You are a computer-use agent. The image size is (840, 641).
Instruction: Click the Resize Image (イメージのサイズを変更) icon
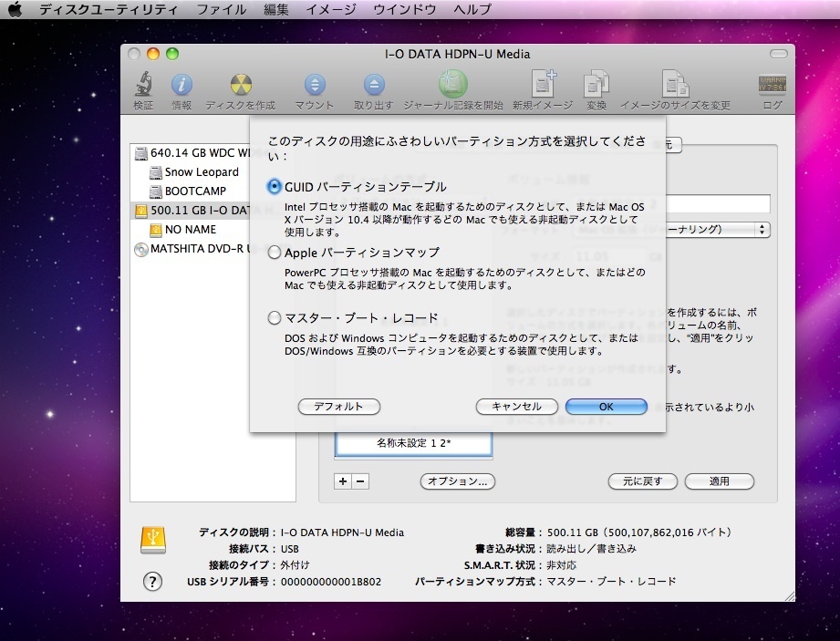675,87
